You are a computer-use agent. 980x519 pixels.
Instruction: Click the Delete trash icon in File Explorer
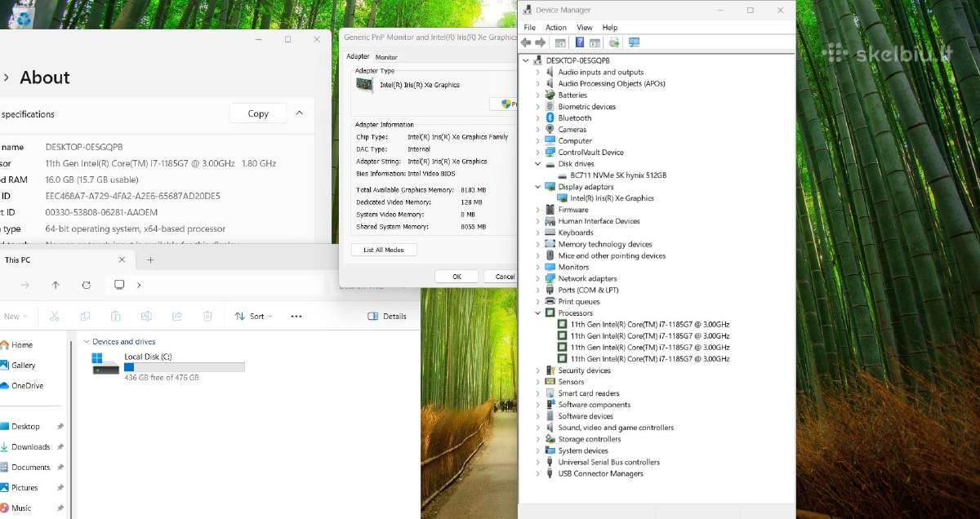[x=207, y=317]
